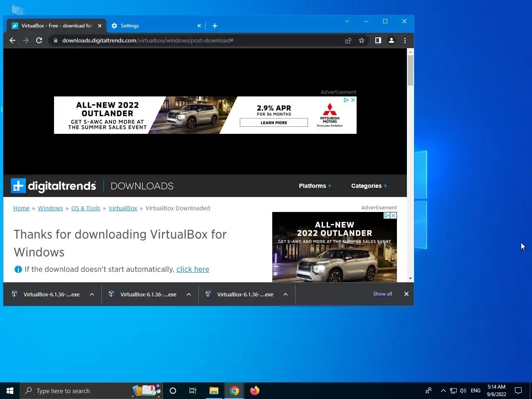Click the ENG language indicator
532x399 pixels.
pos(476,391)
